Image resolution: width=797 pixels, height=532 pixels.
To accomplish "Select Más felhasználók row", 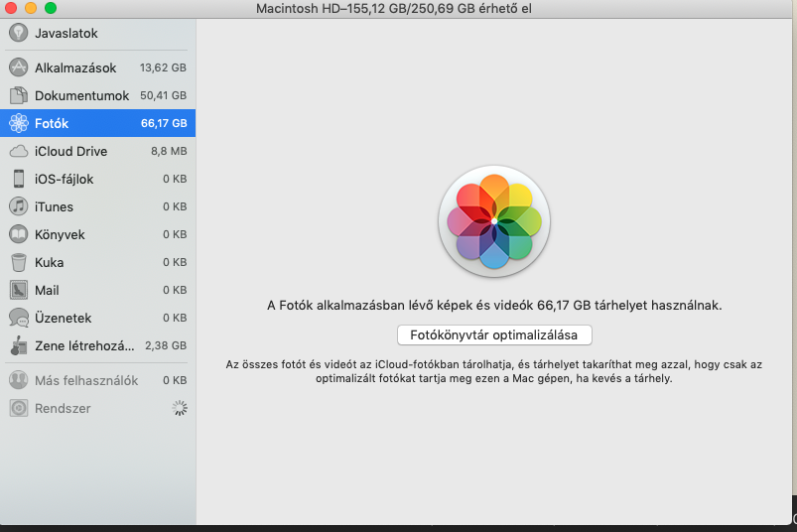I will point(97,380).
